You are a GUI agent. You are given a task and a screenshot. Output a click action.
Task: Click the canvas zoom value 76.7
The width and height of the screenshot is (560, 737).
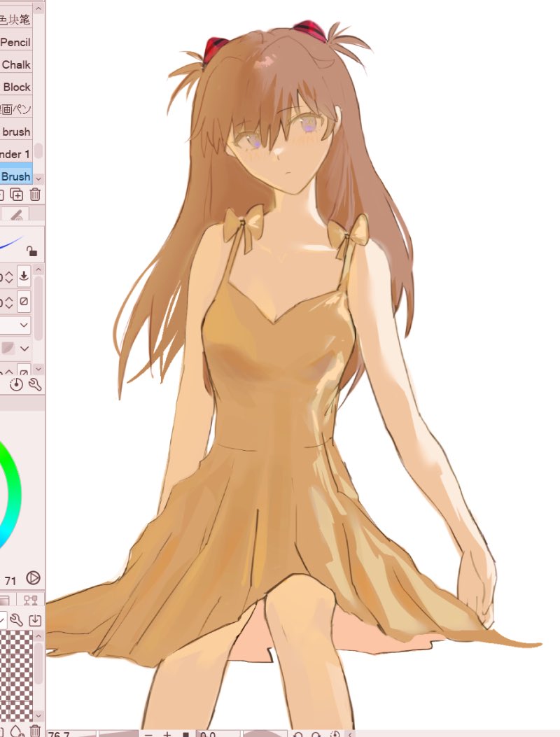click(x=59, y=734)
